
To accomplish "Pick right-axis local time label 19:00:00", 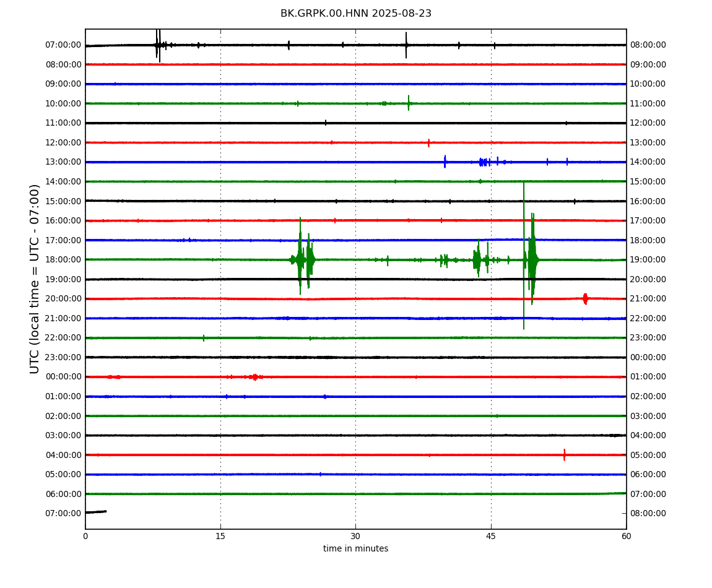I will [648, 260].
